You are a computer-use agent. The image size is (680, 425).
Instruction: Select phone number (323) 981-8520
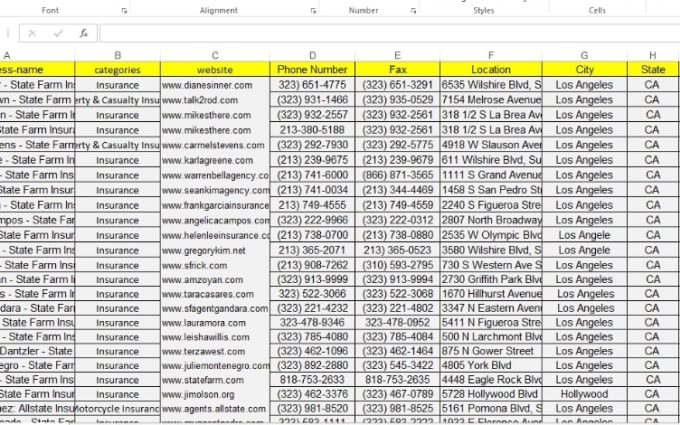tap(312, 409)
